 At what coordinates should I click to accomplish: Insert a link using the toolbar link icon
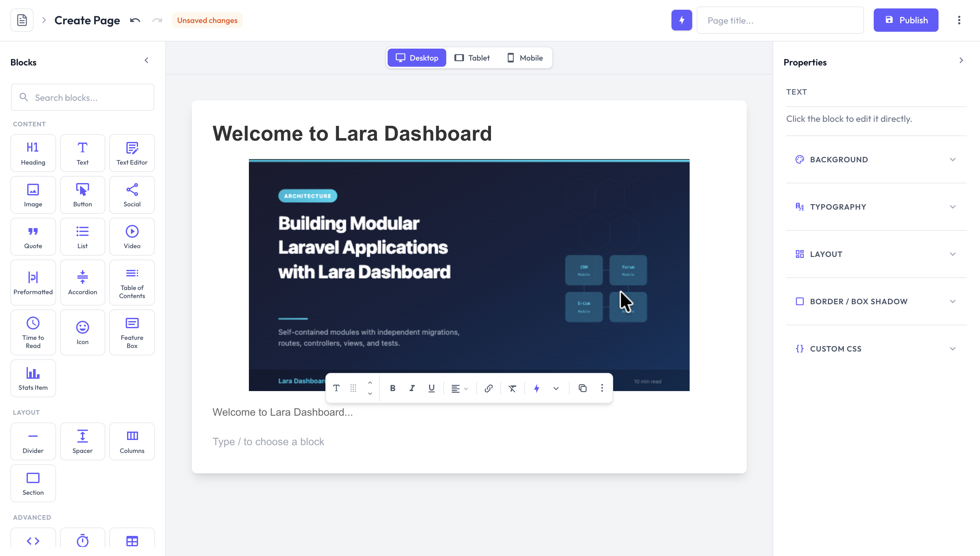[488, 388]
